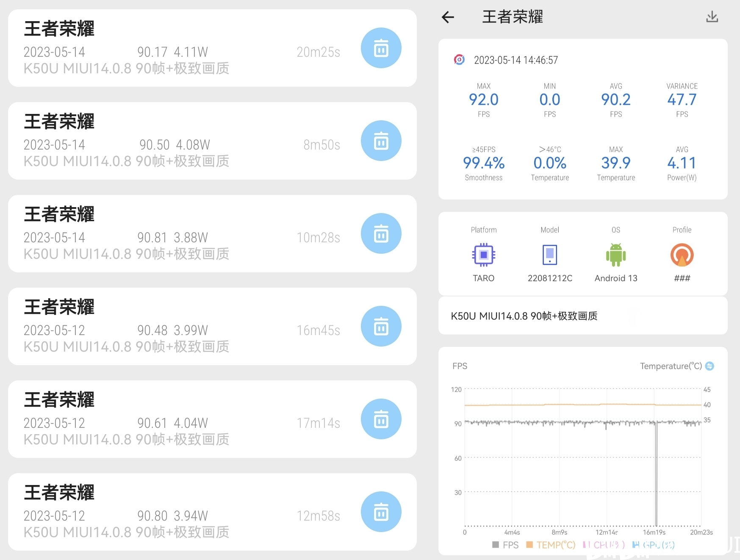This screenshot has width=740, height=560.
Task: Click the 99.4% Smoothness value
Action: click(x=483, y=163)
